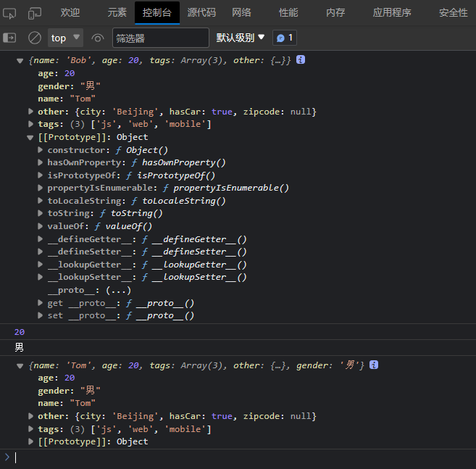The width and height of the screenshot is (476, 469).
Task: Open the top context dropdown
Action: 65,38
